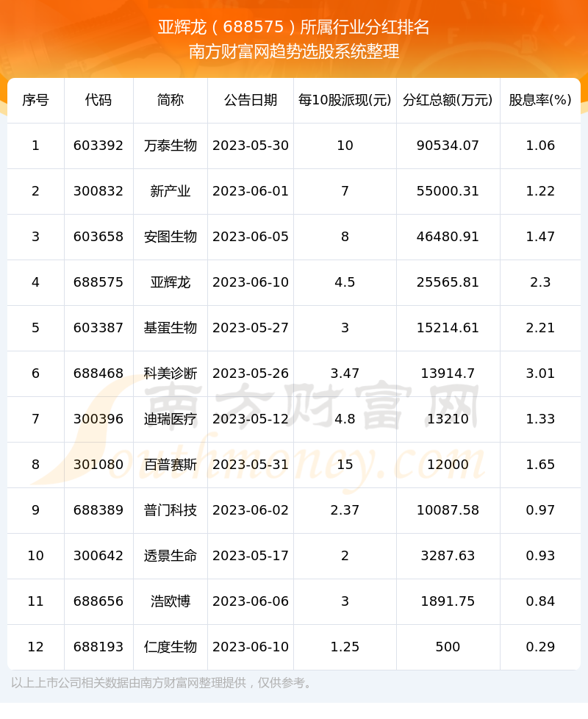
Task: Click total dividend 15214.61
Action: coord(448,328)
